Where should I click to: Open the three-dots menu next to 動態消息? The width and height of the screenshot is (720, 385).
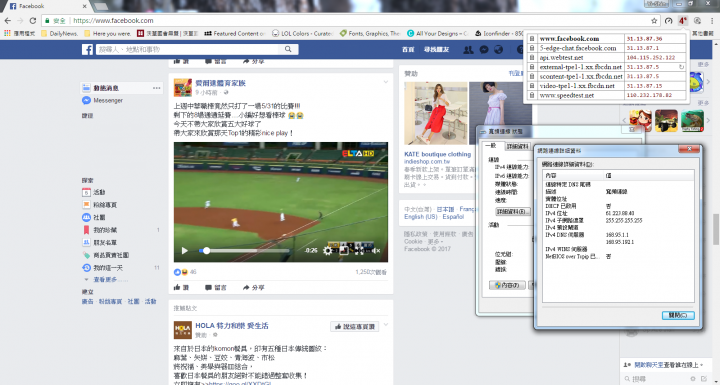coord(157,88)
